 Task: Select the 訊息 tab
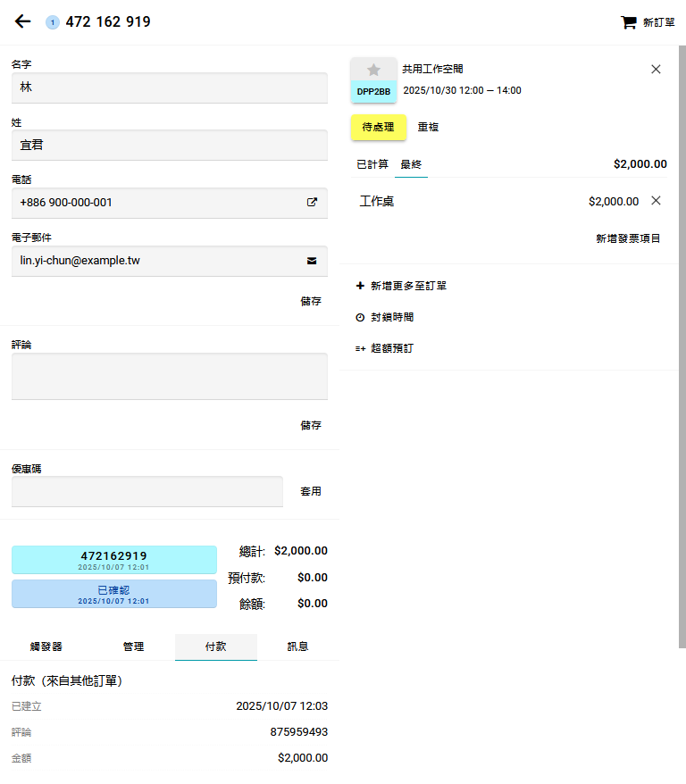click(x=297, y=646)
